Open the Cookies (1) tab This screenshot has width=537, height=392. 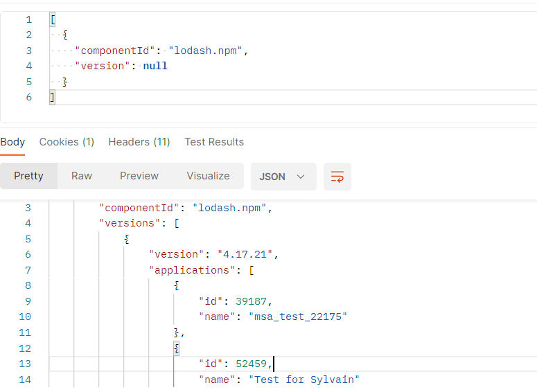(x=67, y=142)
